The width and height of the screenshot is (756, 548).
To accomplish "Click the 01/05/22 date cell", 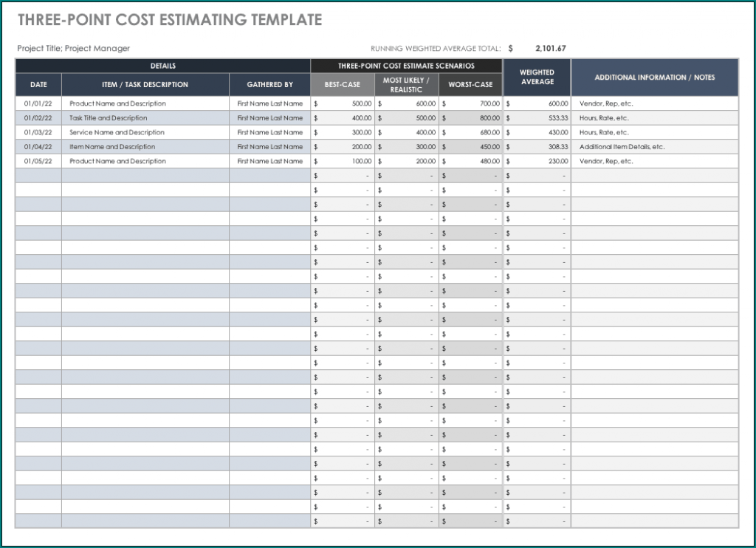I will pos(38,161).
